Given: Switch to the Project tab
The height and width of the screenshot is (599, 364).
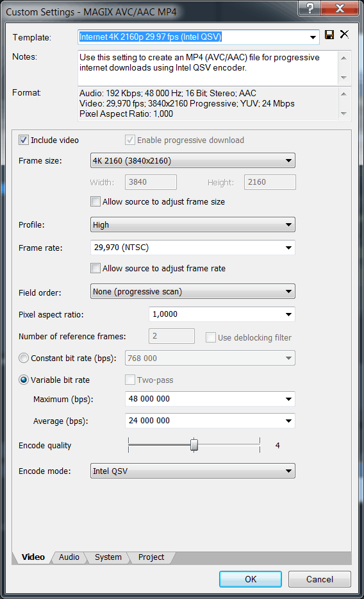Looking at the screenshot, I should pyautogui.click(x=151, y=557).
